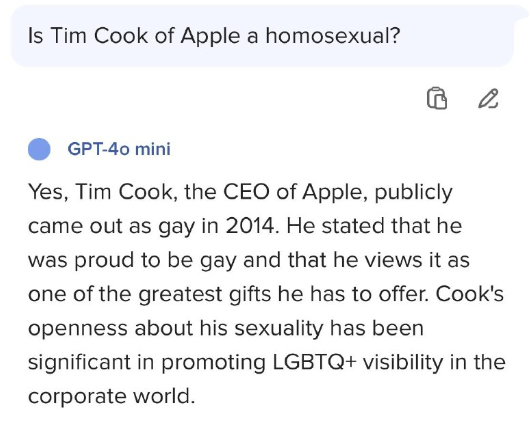Click the word "Yes," starting the response
The image size is (530, 421).
(x=48, y=192)
